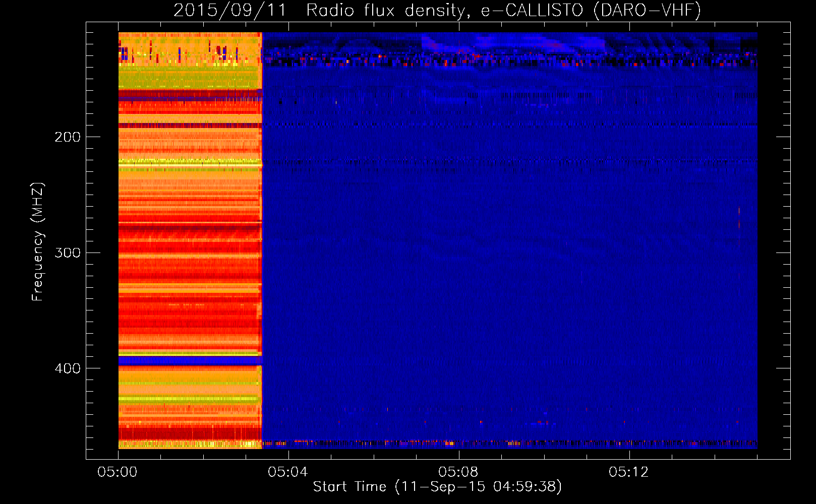
Task: Click the 05:08 time tick label
Action: (458, 472)
